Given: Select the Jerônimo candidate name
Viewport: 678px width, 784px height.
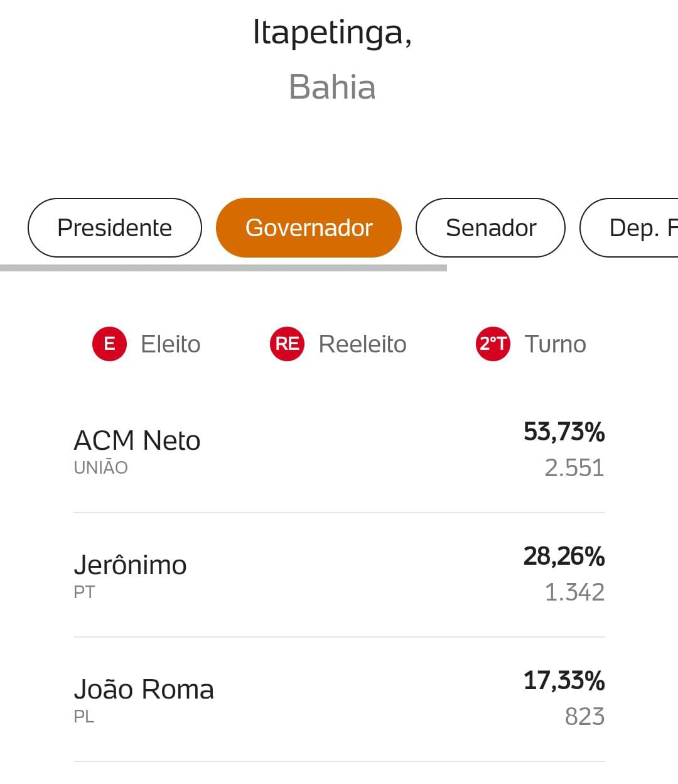Looking at the screenshot, I should [x=130, y=565].
